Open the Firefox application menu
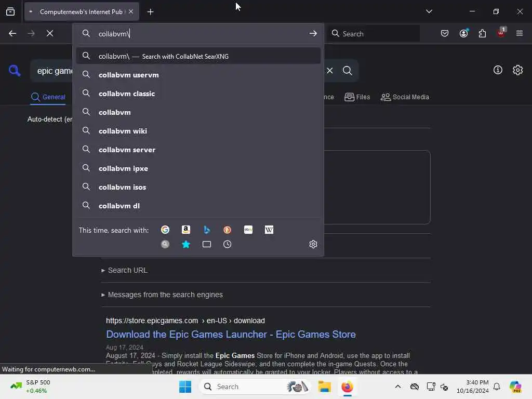Screen dimensions: 532x399 click(x=520, y=33)
